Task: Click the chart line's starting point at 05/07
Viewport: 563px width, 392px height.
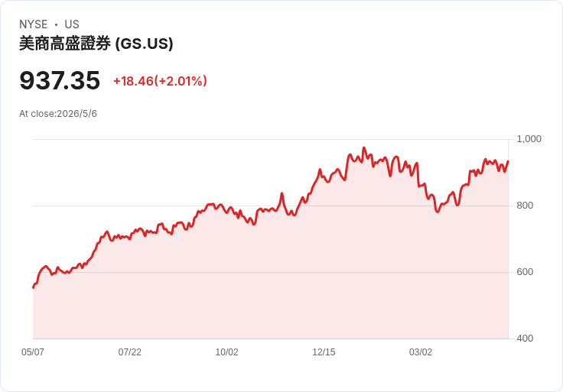Action: 34,287
